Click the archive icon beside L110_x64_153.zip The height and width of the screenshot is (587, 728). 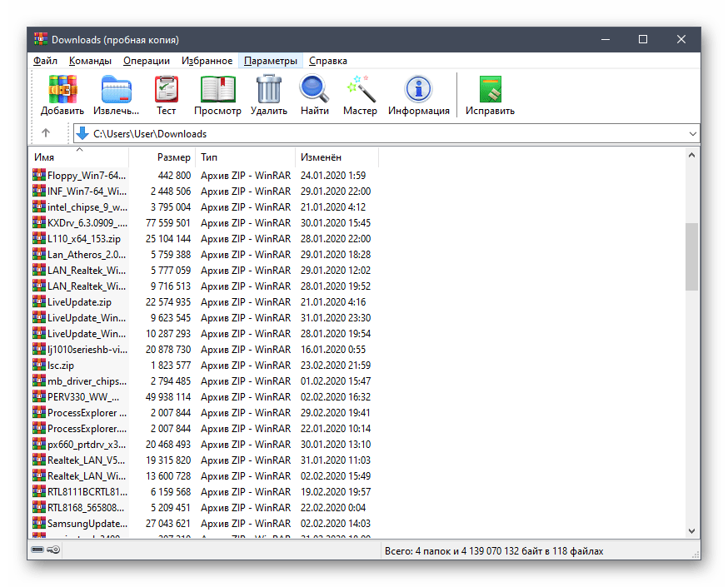click(x=39, y=238)
